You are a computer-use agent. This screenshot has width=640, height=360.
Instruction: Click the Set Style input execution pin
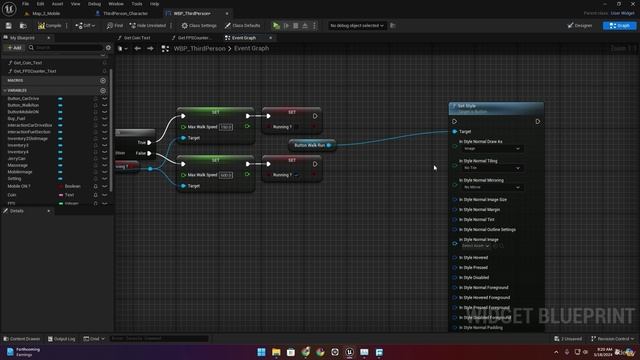(454, 122)
